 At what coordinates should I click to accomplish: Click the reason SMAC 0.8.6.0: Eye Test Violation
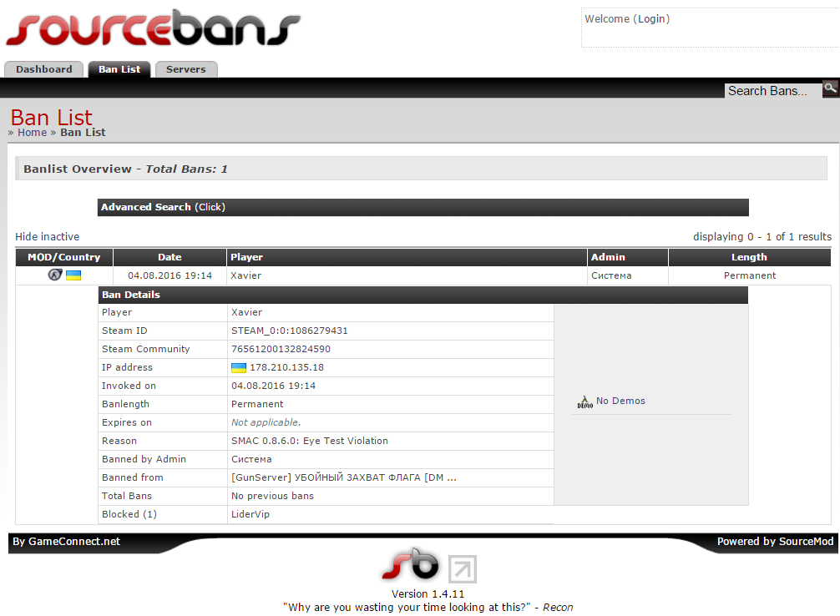[x=310, y=441]
